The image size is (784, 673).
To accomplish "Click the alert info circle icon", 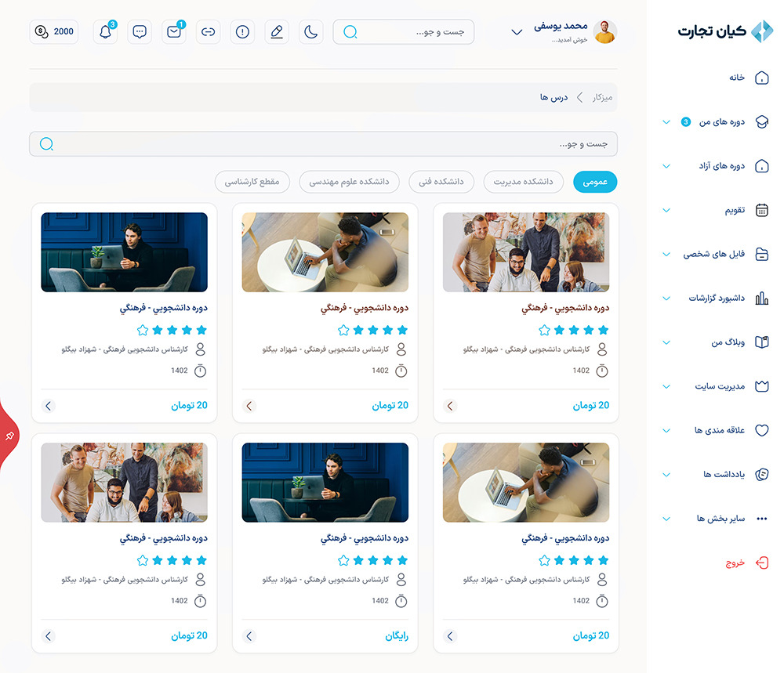I will 242,32.
